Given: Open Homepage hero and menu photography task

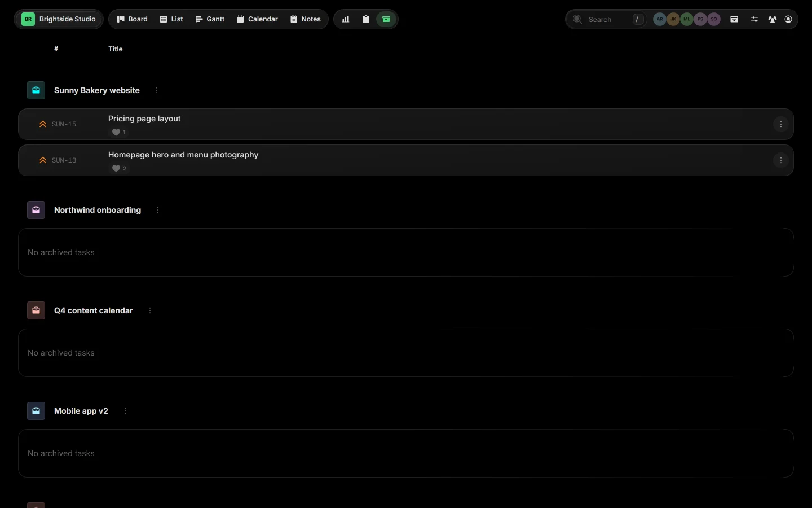Looking at the screenshot, I should (183, 155).
